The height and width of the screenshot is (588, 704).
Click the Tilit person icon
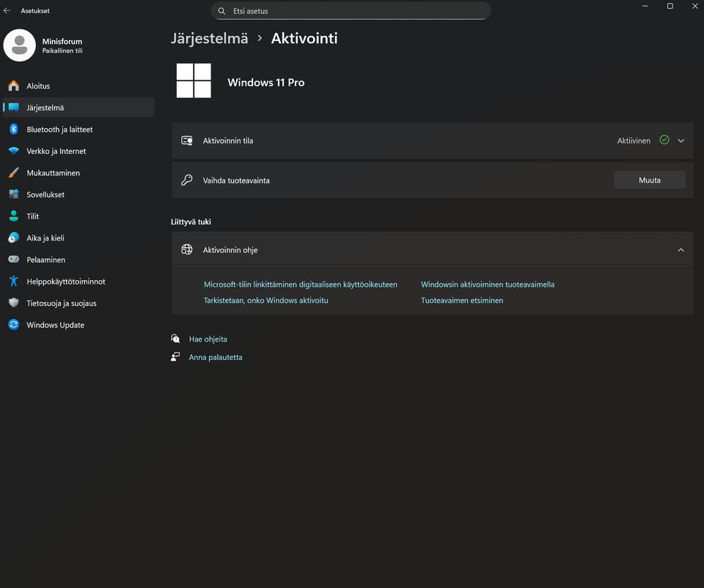click(x=14, y=216)
